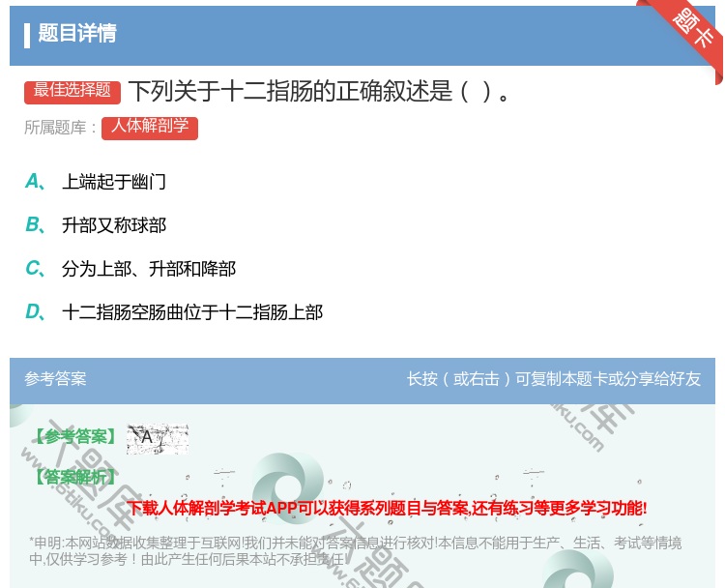Click the 最佳选择题 question type badge
Screen dimensions: 725x588
pyautogui.click(x=72, y=91)
